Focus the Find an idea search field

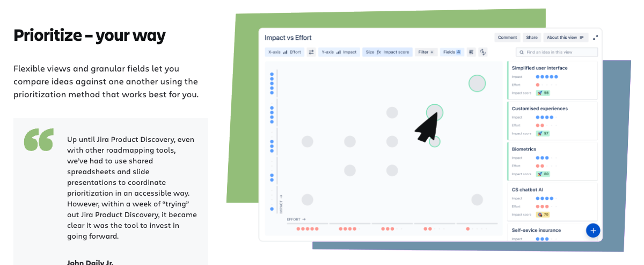557,52
